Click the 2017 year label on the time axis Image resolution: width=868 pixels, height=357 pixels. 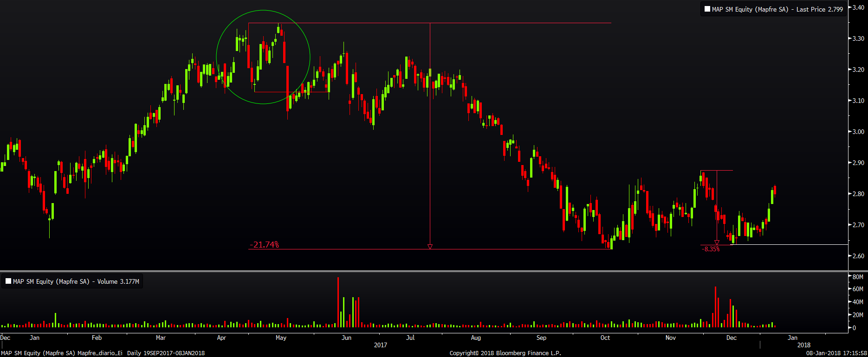[x=380, y=345]
